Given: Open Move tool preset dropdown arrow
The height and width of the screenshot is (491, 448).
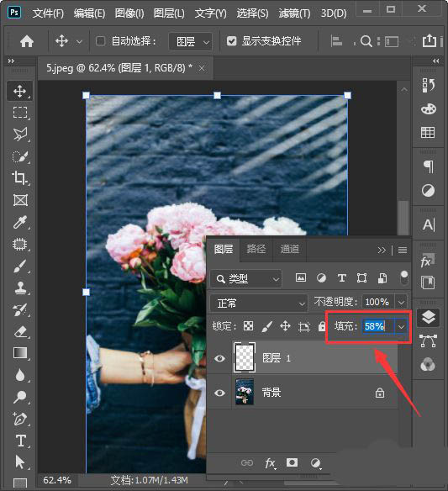Looking at the screenshot, I should [x=79, y=41].
